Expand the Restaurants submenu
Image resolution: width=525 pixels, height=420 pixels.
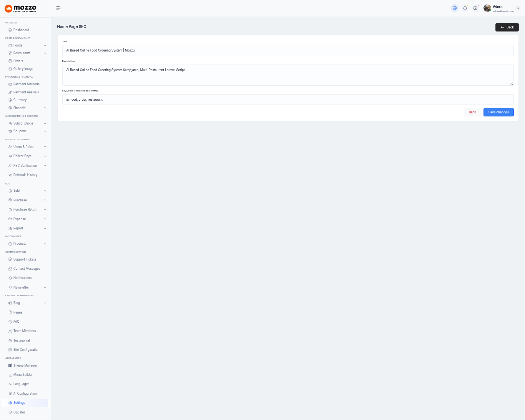45,53
